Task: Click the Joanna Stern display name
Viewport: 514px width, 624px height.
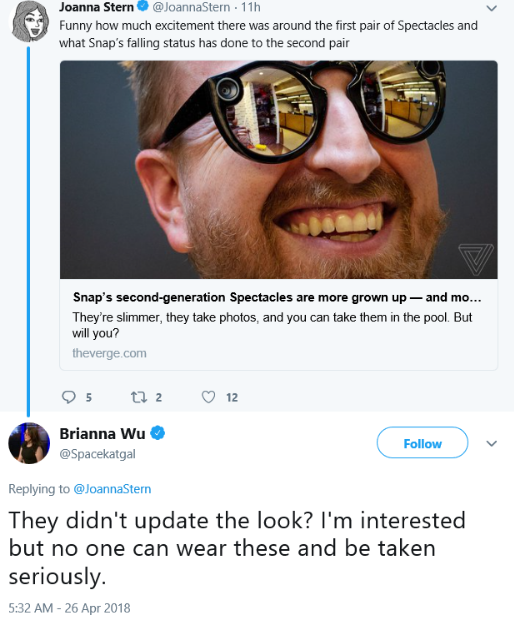Action: point(97,7)
